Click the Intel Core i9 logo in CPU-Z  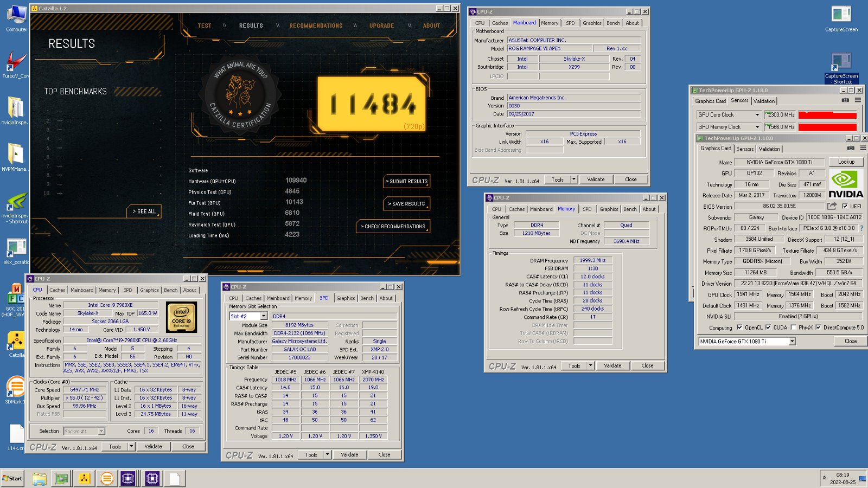[x=181, y=317]
